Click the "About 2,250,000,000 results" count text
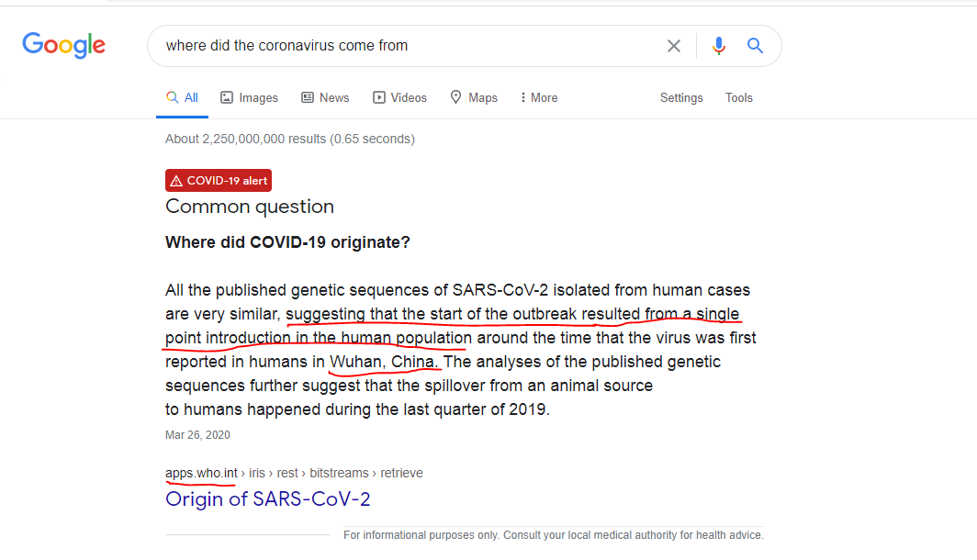 (289, 139)
